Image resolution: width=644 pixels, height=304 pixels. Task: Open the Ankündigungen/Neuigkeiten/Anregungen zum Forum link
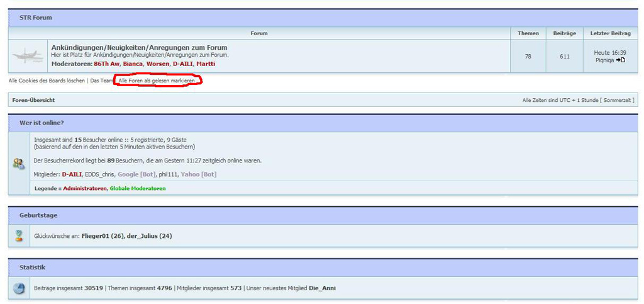click(x=139, y=48)
